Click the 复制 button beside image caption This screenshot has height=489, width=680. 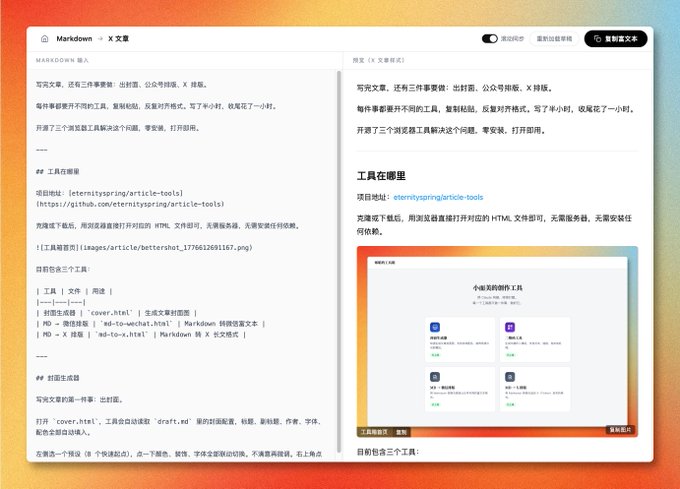point(401,432)
